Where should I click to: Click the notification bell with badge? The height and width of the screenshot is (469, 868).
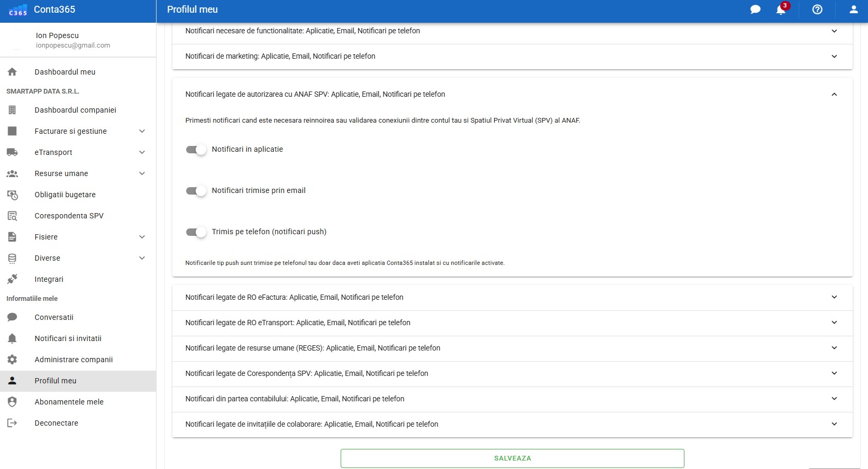[x=781, y=10]
